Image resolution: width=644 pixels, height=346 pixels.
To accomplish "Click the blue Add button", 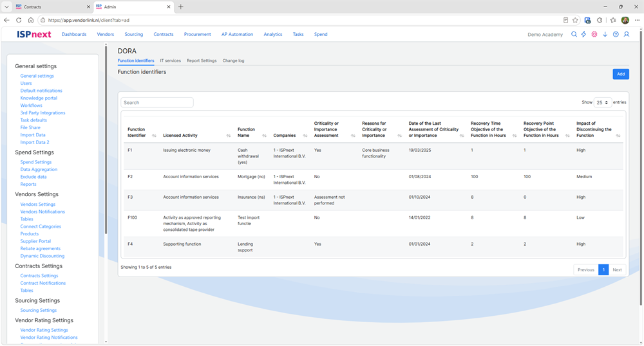I will tap(621, 74).
